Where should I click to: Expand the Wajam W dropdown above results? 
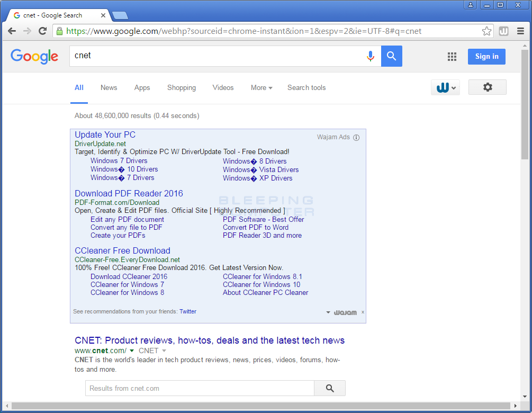[x=445, y=87]
